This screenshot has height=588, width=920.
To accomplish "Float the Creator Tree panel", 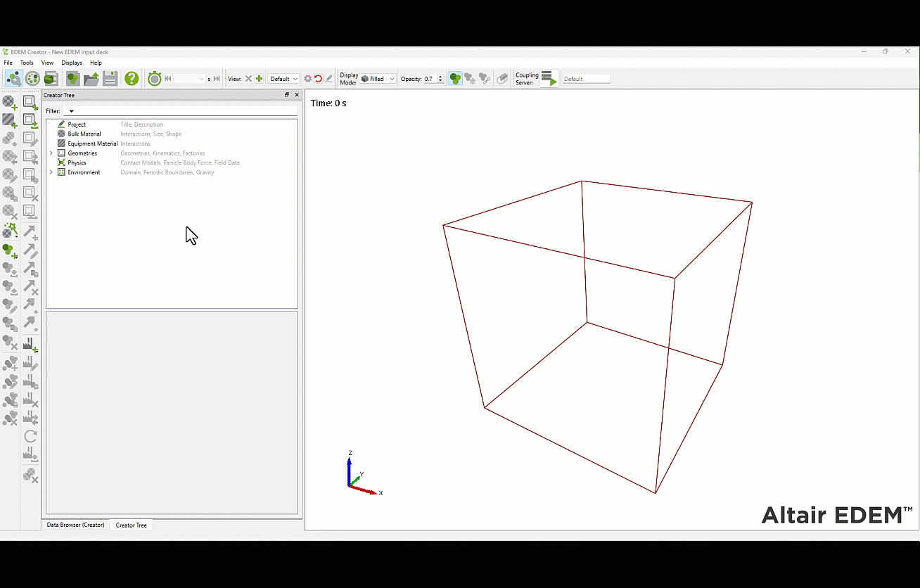I will pos(287,95).
